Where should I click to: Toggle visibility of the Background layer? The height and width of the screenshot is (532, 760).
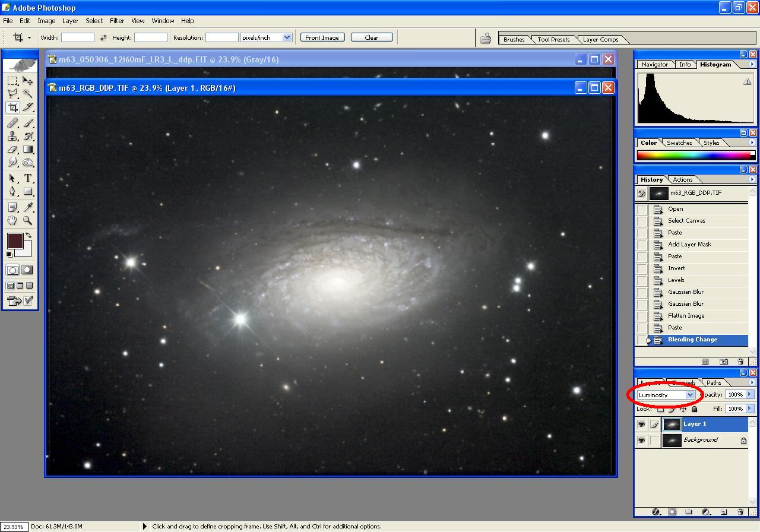click(641, 441)
